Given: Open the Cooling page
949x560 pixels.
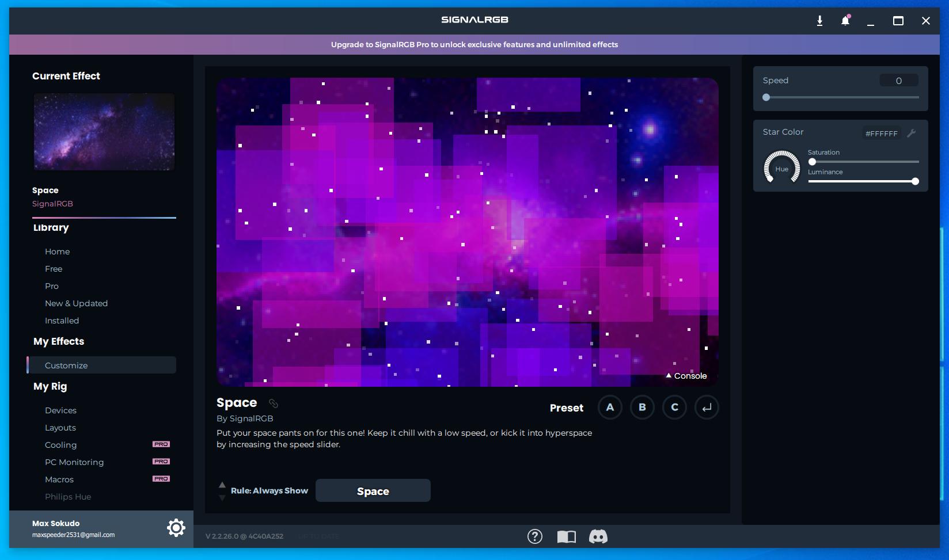Looking at the screenshot, I should coord(60,445).
